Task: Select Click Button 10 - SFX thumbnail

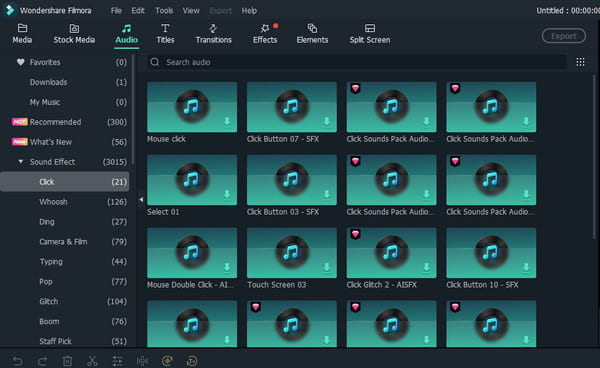Action: click(x=491, y=253)
